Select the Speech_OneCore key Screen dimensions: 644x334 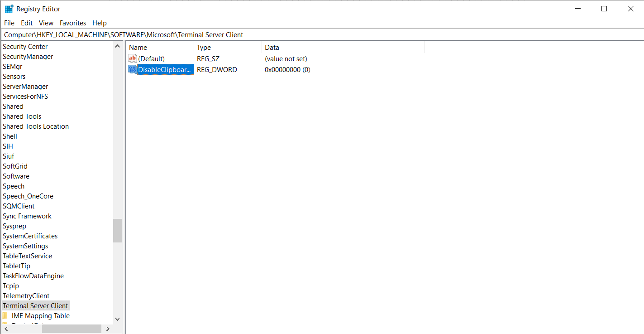point(28,196)
